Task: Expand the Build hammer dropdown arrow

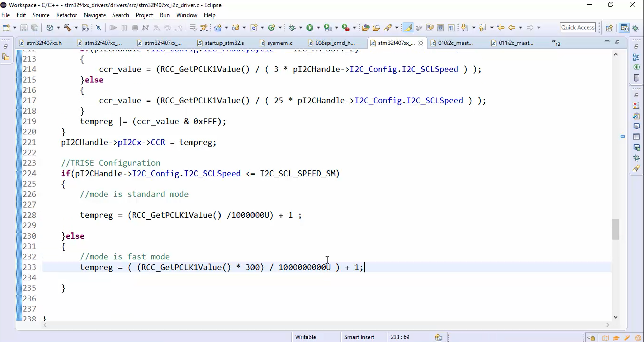Action: [x=76, y=28]
